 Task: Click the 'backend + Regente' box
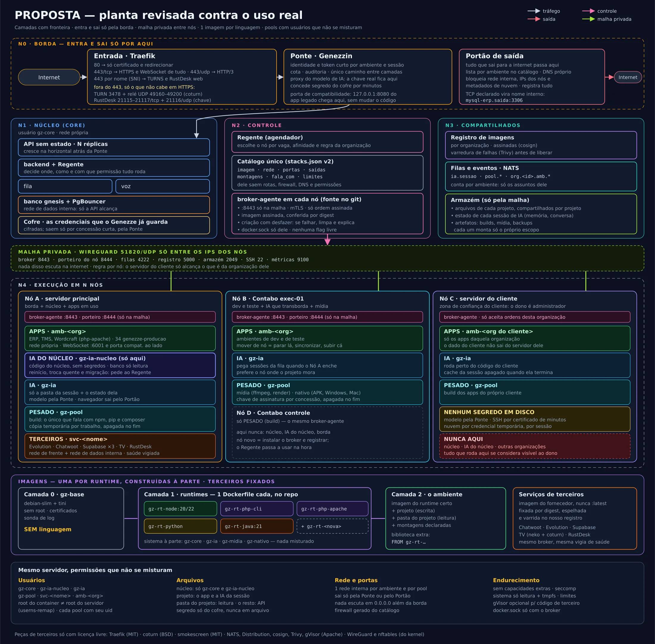pyautogui.click(x=114, y=168)
